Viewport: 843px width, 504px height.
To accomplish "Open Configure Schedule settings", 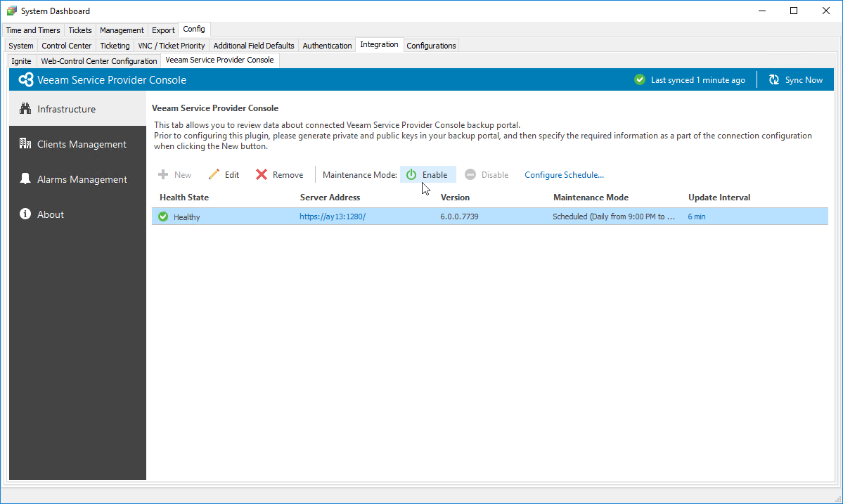I will coord(565,174).
